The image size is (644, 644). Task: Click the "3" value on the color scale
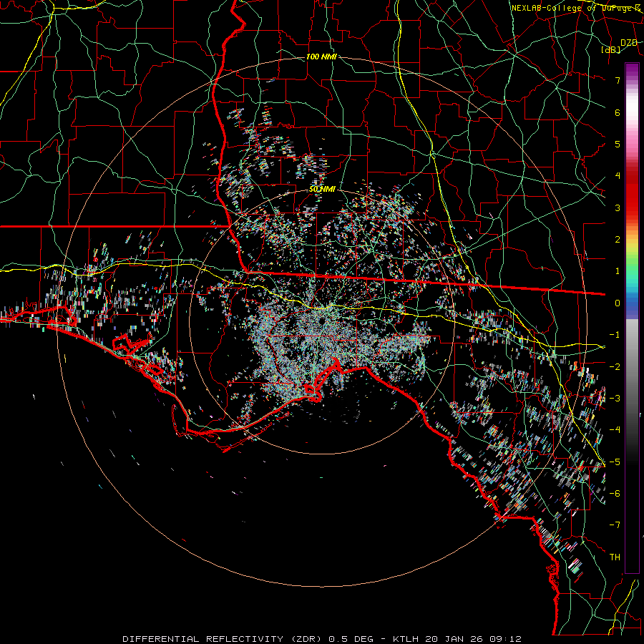click(x=618, y=208)
